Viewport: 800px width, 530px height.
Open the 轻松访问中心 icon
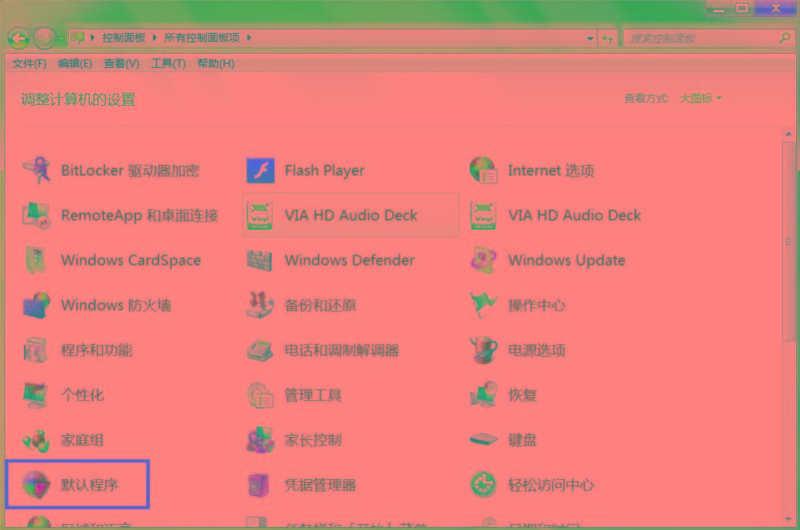click(483, 485)
